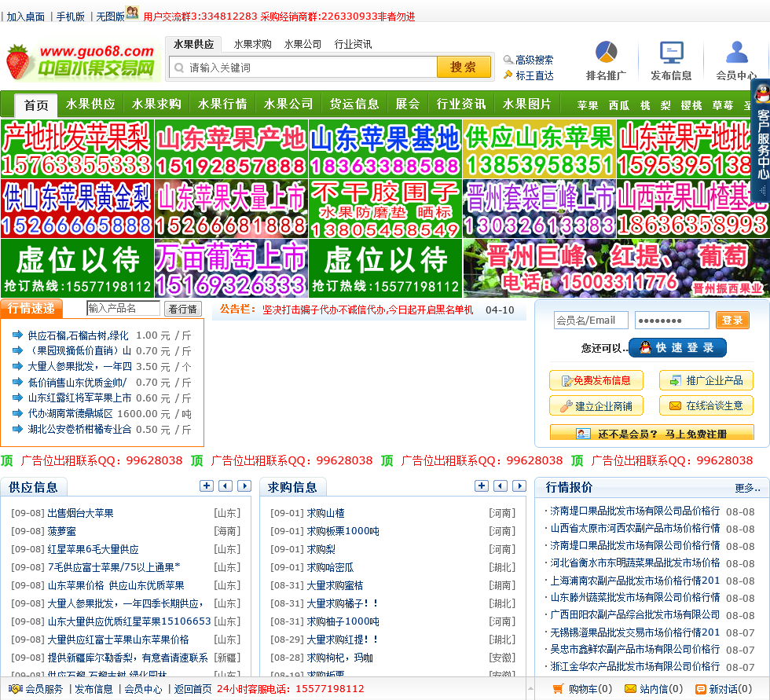Open 水果图片 in the navigation bar

pos(527,104)
